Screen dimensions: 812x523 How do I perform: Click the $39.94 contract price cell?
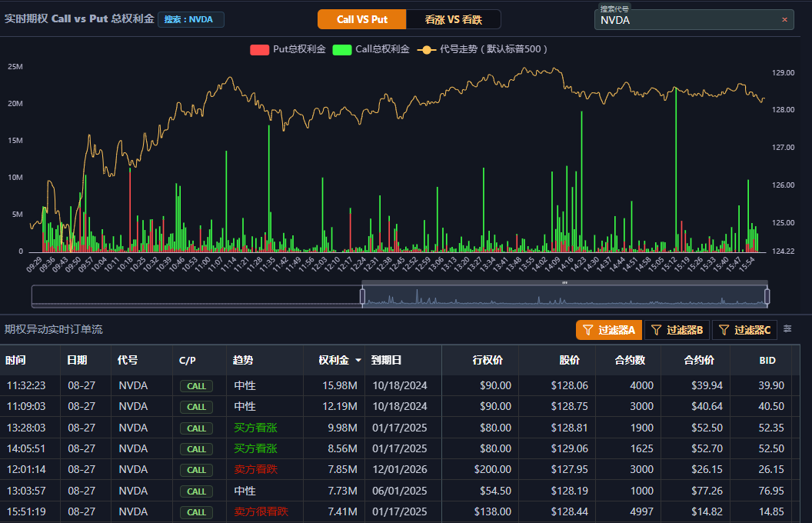click(x=707, y=386)
